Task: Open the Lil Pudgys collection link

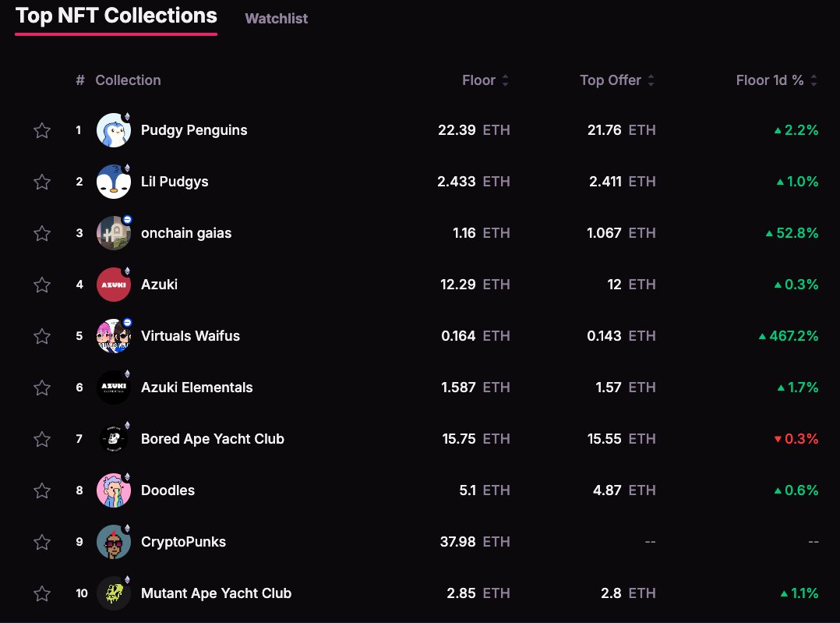Action: 175,182
